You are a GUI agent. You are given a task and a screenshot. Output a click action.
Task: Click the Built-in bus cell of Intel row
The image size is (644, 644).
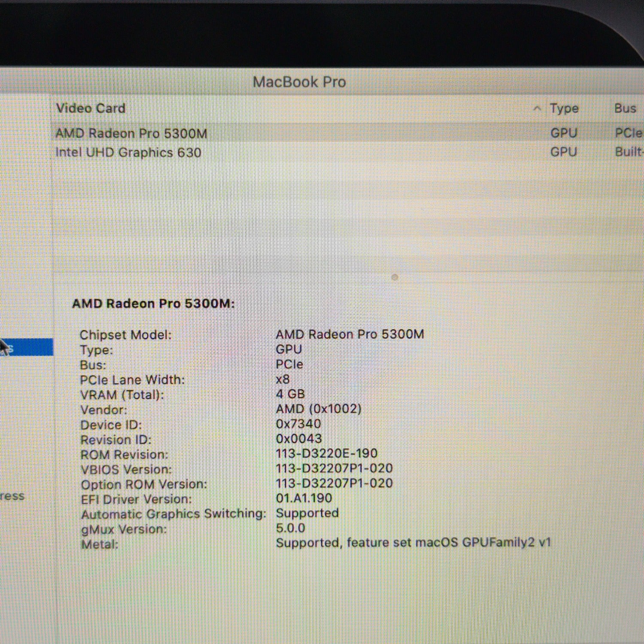629,152
